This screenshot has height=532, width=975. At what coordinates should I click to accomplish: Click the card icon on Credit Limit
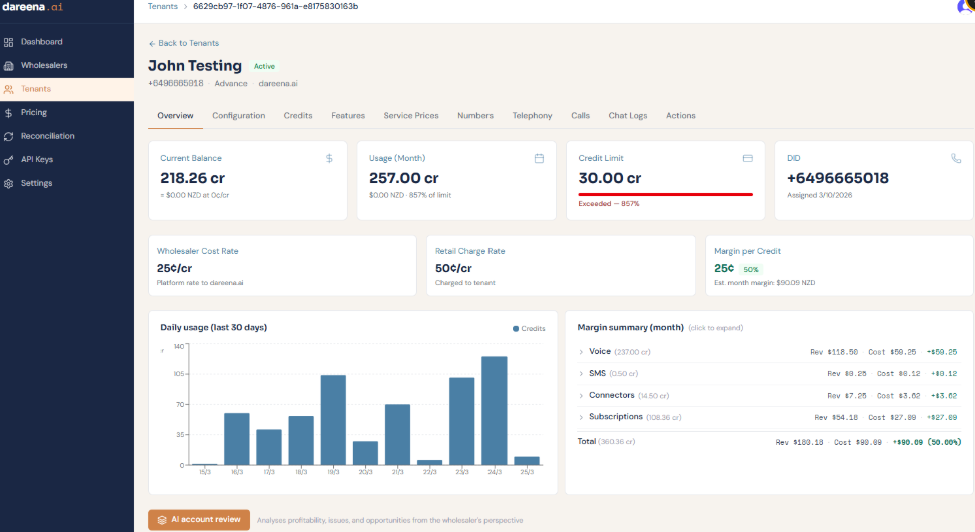[x=747, y=158]
